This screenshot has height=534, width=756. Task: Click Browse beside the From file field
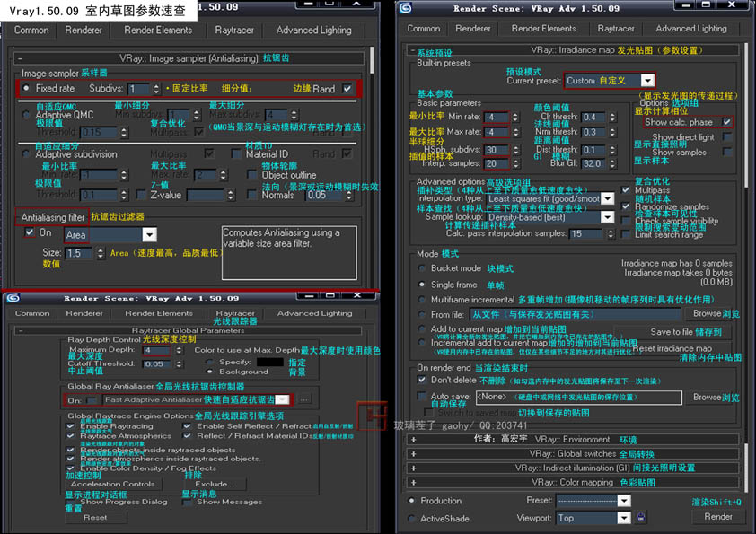click(x=711, y=314)
